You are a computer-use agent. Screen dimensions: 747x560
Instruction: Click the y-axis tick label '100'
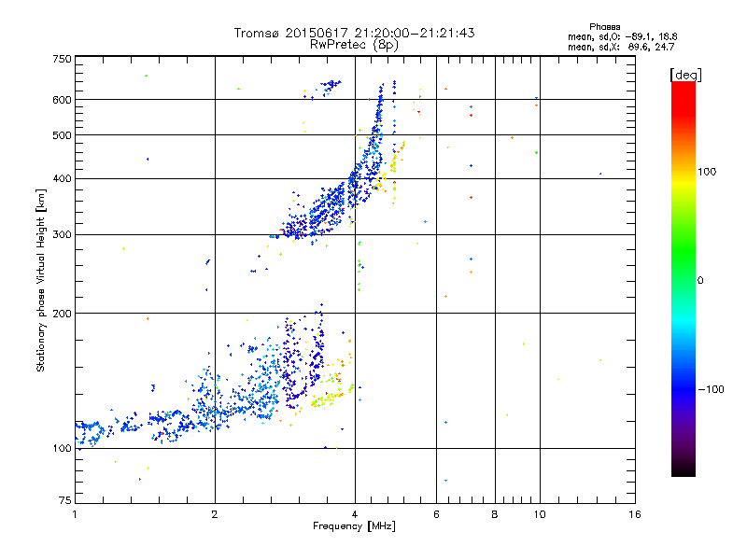pyautogui.click(x=63, y=449)
